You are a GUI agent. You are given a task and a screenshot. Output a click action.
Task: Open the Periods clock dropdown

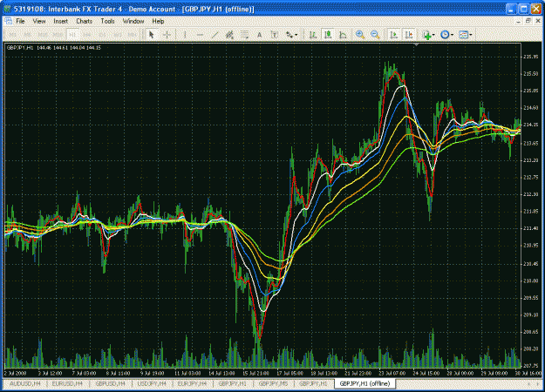pos(446,35)
